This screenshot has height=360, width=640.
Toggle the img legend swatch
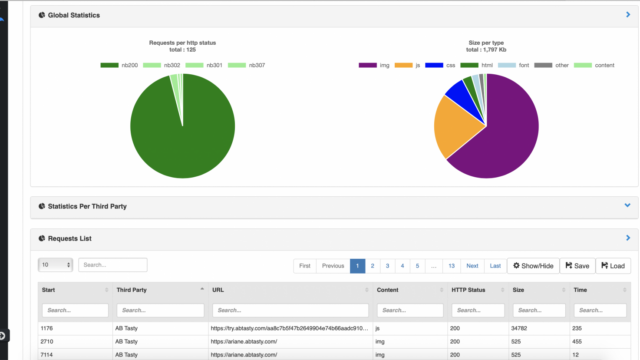[x=368, y=65]
